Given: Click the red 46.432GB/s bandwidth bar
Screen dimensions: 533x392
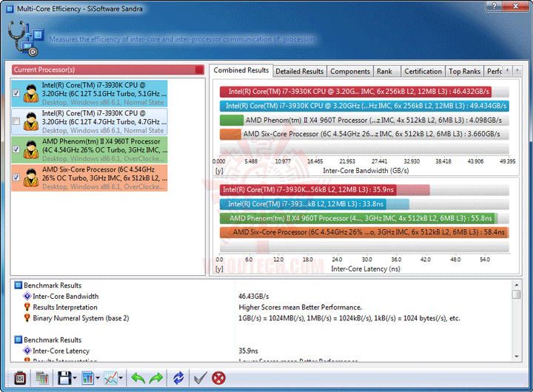Looking at the screenshot, I should [x=355, y=92].
